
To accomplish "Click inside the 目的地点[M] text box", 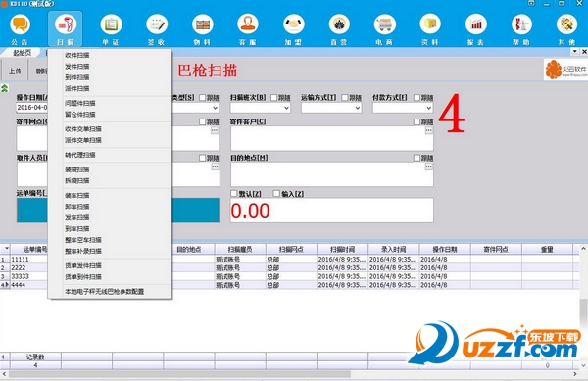I will click(332, 174).
